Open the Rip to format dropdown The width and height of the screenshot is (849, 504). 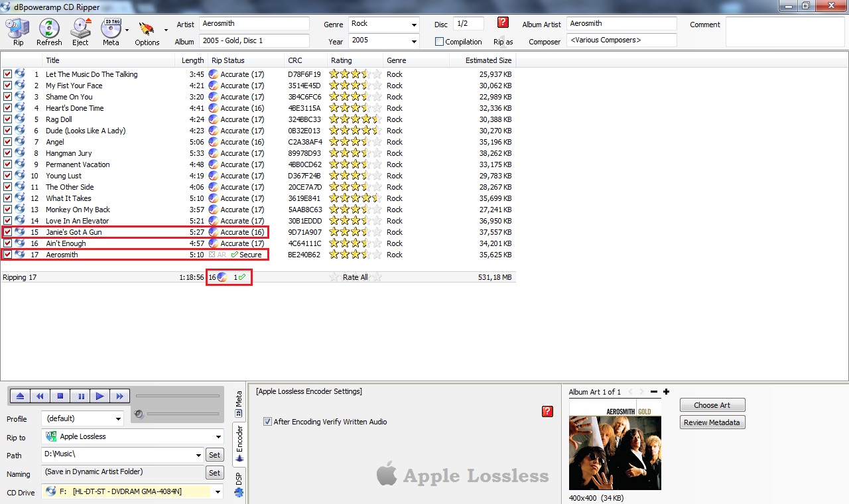218,437
